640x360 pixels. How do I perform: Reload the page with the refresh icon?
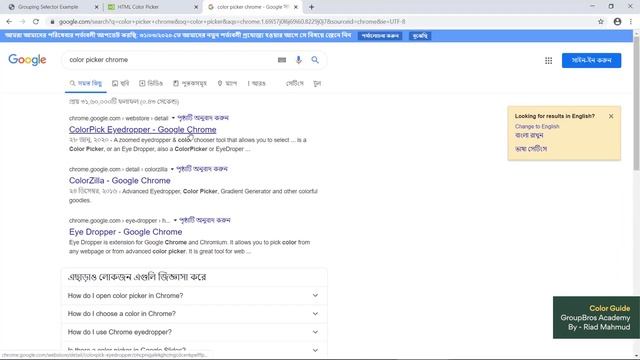pyautogui.click(x=36, y=22)
